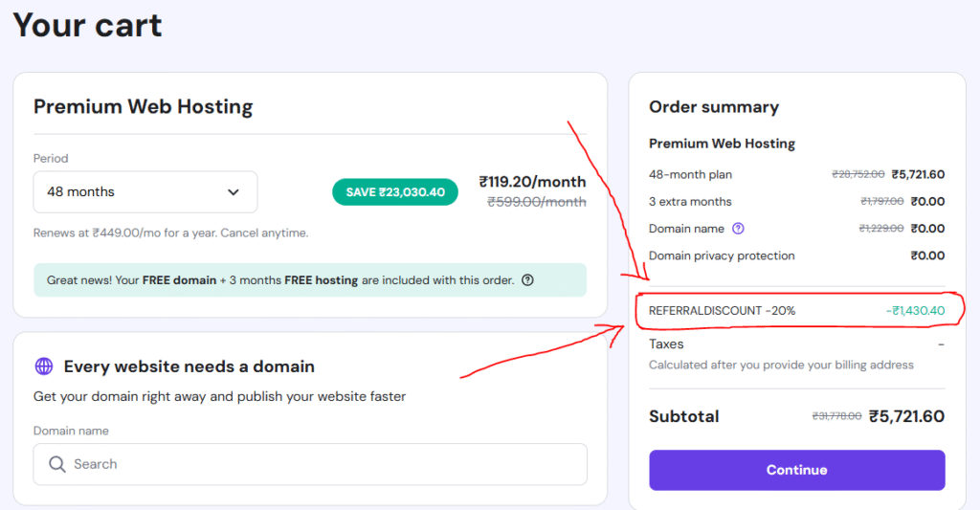Click the magnifier icon in the domain search box
The image size is (980, 510).
point(56,464)
